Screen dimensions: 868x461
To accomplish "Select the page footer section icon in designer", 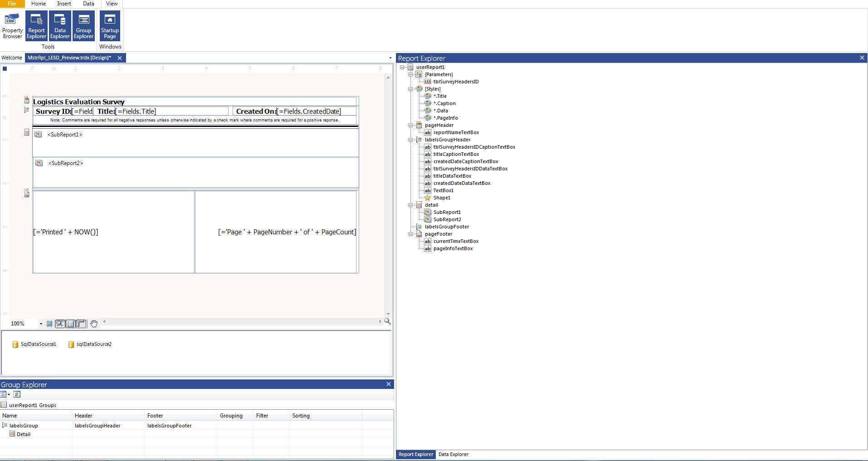I will [x=27, y=194].
